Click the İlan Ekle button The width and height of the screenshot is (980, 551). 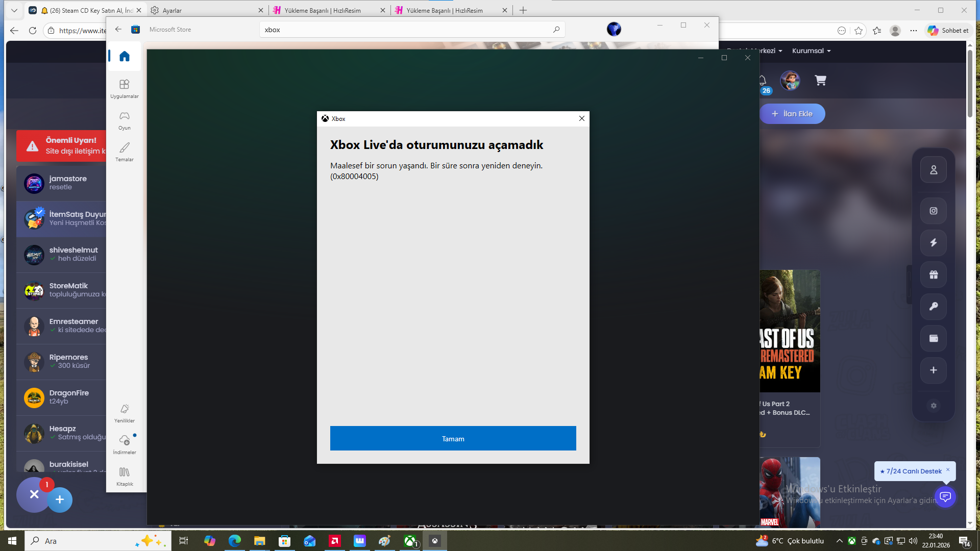(x=792, y=114)
